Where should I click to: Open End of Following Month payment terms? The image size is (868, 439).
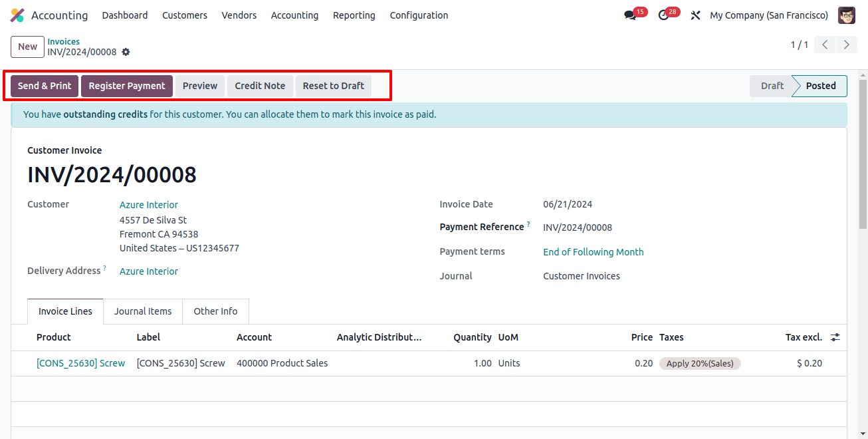coord(594,252)
